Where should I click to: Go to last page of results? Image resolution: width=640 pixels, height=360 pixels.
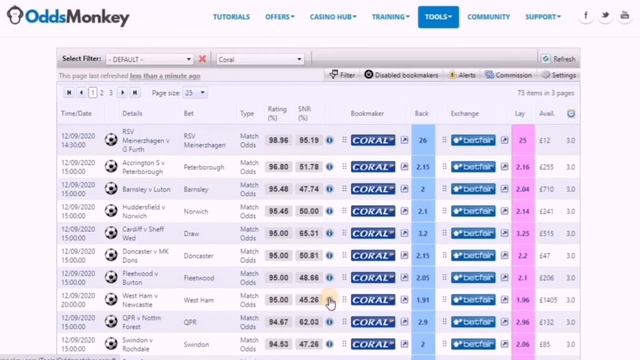pos(135,93)
